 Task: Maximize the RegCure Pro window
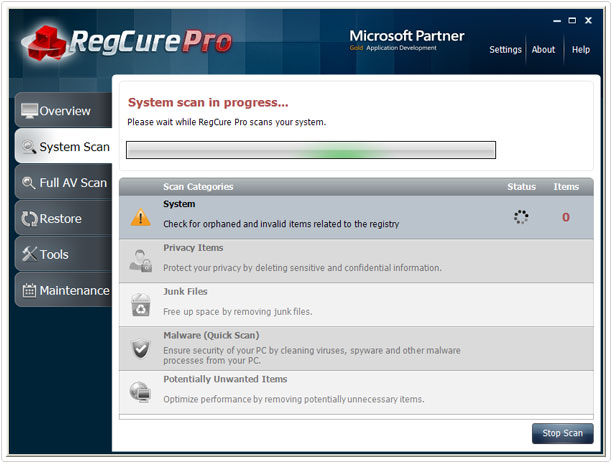[x=572, y=21]
